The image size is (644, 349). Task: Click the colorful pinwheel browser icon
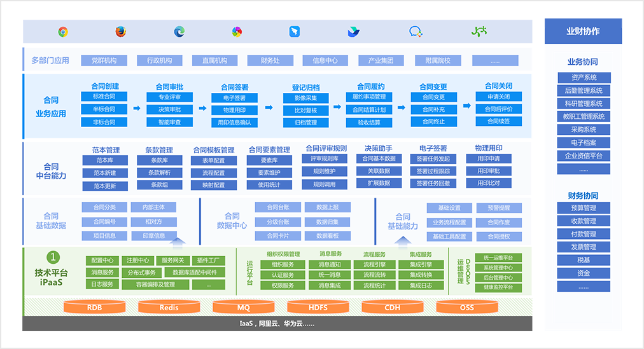(x=237, y=32)
